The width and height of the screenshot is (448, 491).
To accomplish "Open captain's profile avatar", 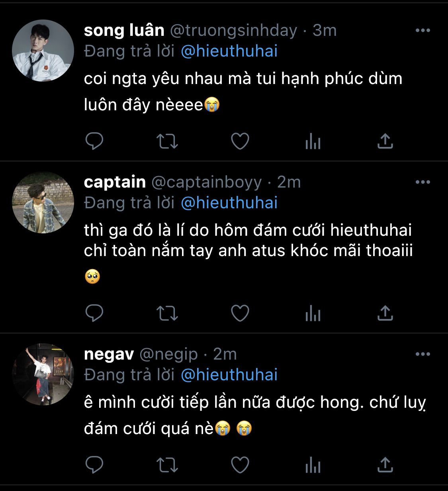I will [x=43, y=202].
